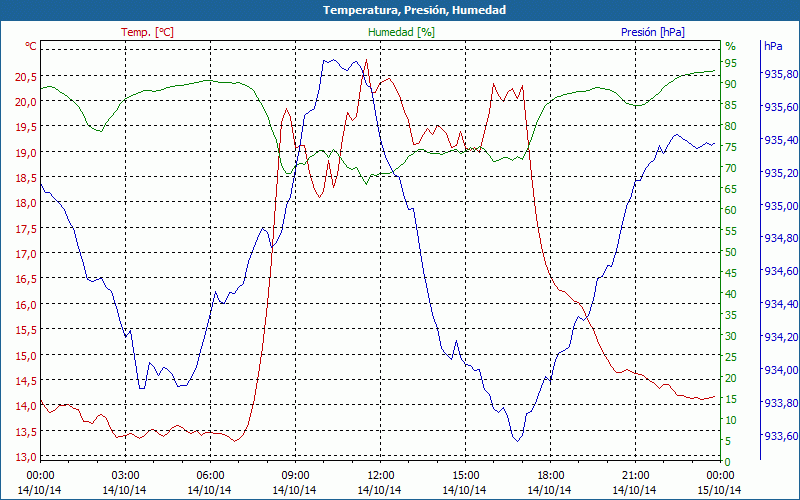This screenshot has width=800, height=500.
Task: Click the 933,80 pressure axis value
Action: click(x=781, y=403)
